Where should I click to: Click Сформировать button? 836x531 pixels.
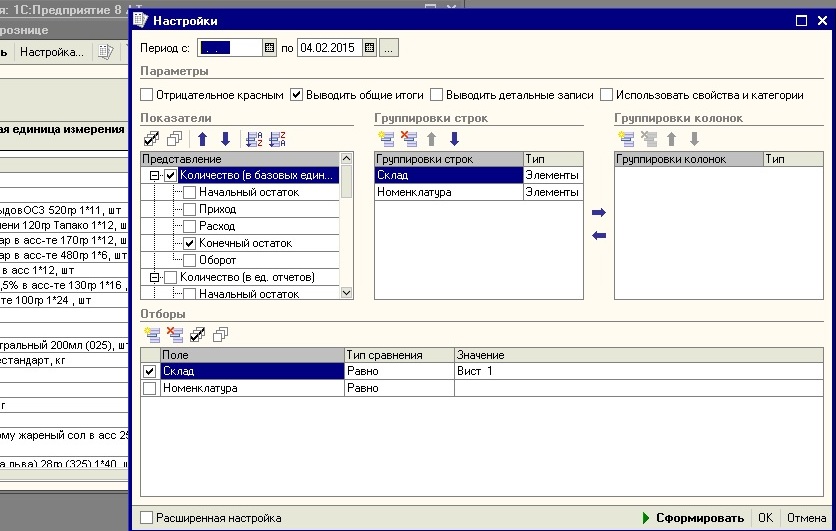pyautogui.click(x=693, y=518)
